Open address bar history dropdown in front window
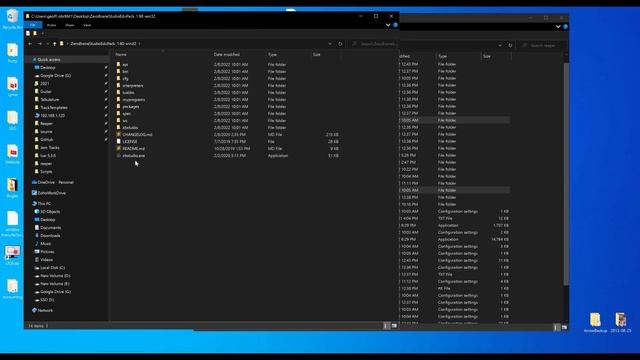The image size is (640, 360). [x=330, y=44]
